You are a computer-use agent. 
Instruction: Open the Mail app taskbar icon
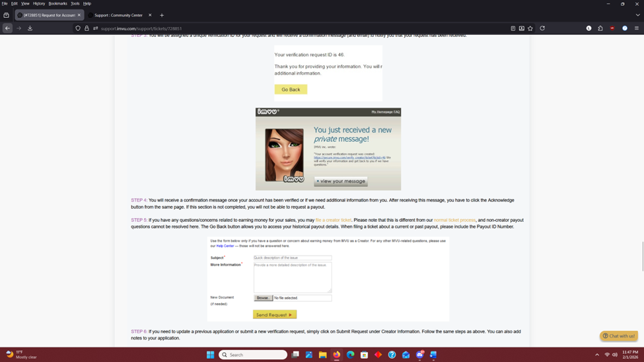click(406, 355)
